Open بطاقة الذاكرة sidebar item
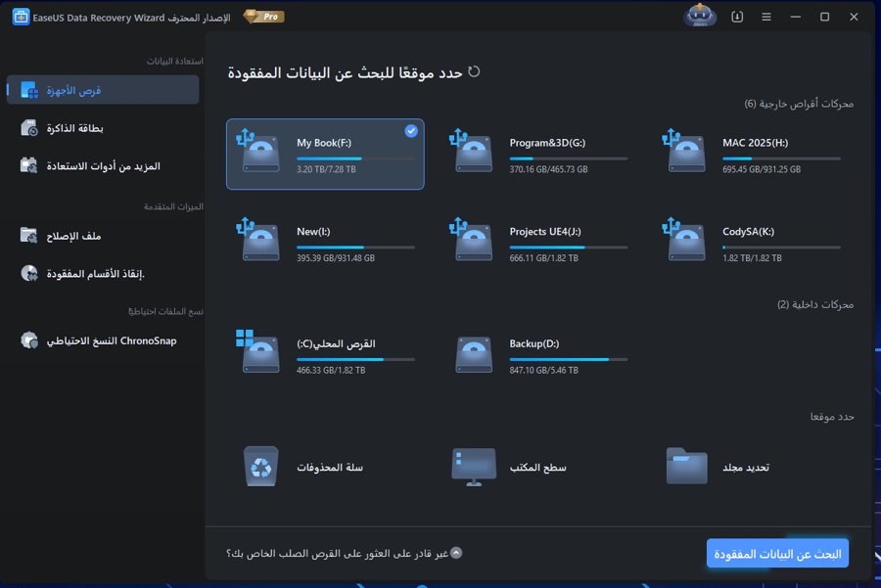 [x=103, y=128]
